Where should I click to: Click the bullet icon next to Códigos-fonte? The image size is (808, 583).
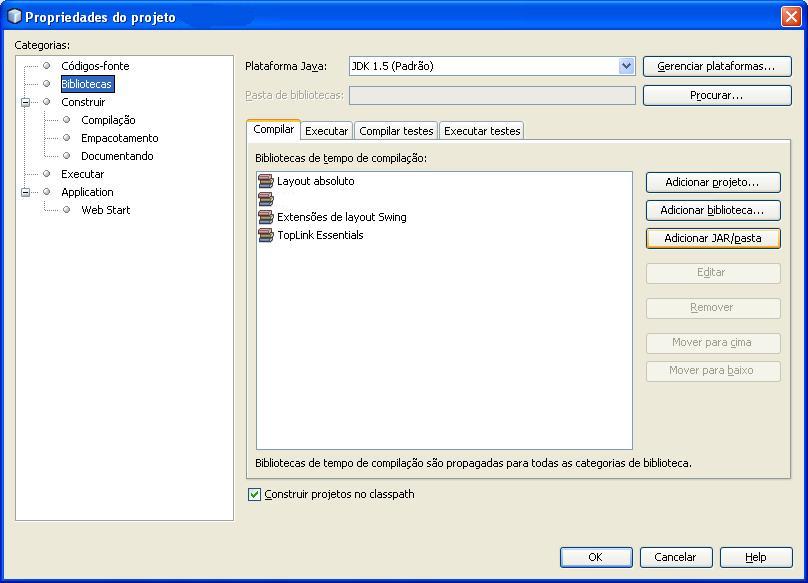click(47, 66)
